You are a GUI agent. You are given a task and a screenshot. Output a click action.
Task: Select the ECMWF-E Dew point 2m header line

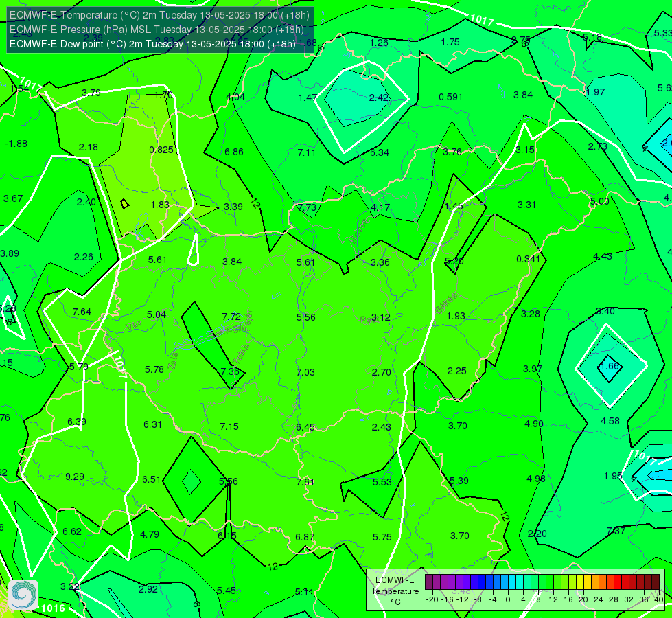click(152, 44)
